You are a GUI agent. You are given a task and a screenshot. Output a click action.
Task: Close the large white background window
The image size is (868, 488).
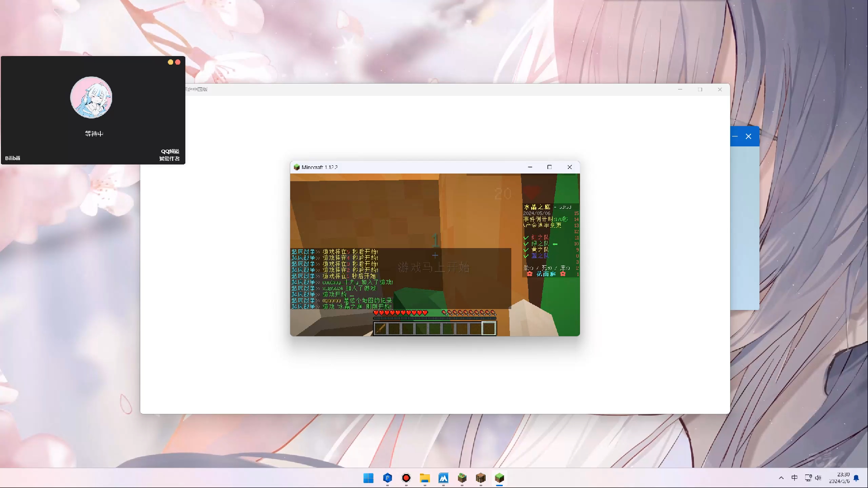(x=720, y=89)
